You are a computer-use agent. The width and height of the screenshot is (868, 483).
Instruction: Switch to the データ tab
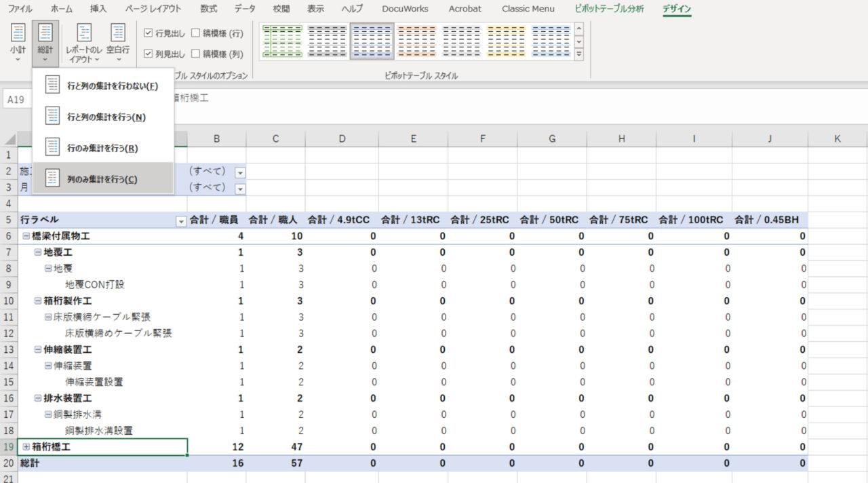[245, 9]
